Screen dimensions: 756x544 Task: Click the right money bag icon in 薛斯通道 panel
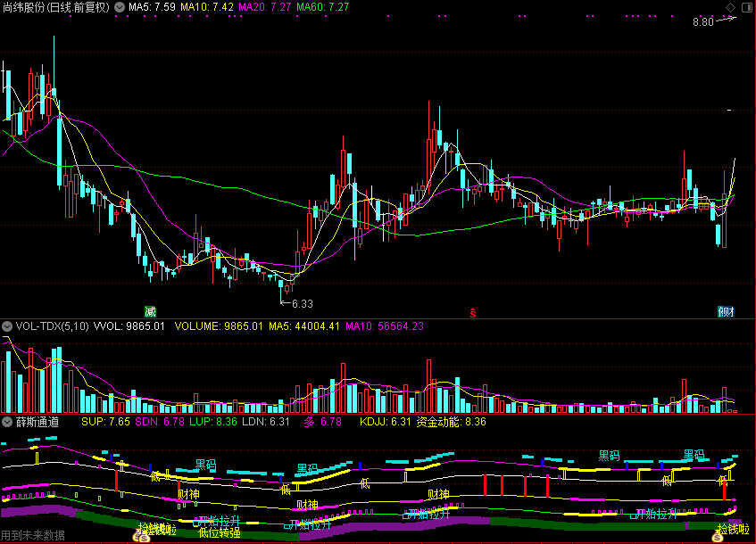721,537
